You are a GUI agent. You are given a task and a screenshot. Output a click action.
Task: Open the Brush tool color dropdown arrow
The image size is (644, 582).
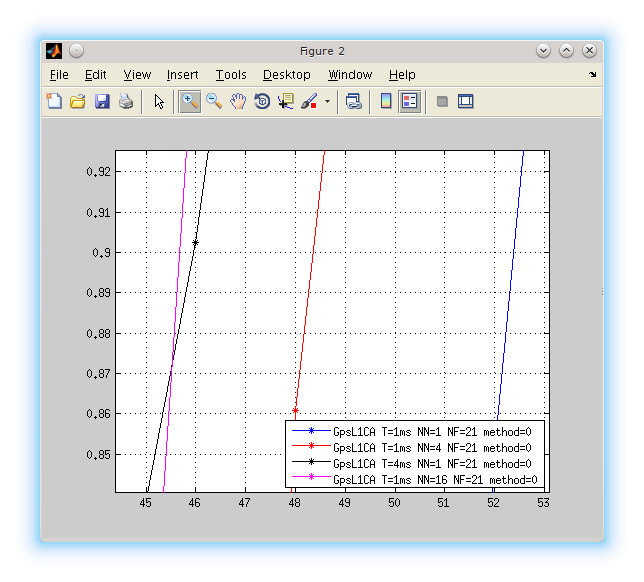click(x=327, y=102)
